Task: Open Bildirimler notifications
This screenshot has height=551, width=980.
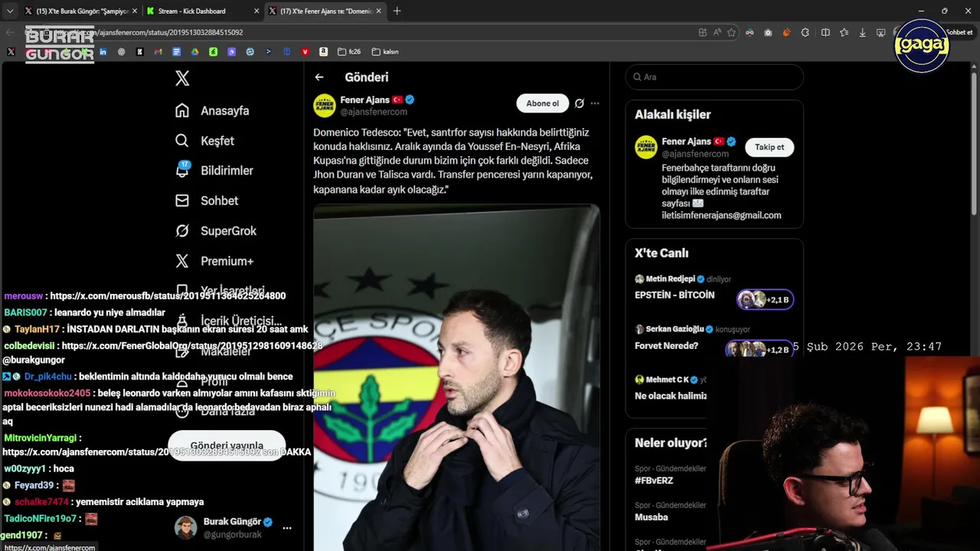Action: (214, 171)
